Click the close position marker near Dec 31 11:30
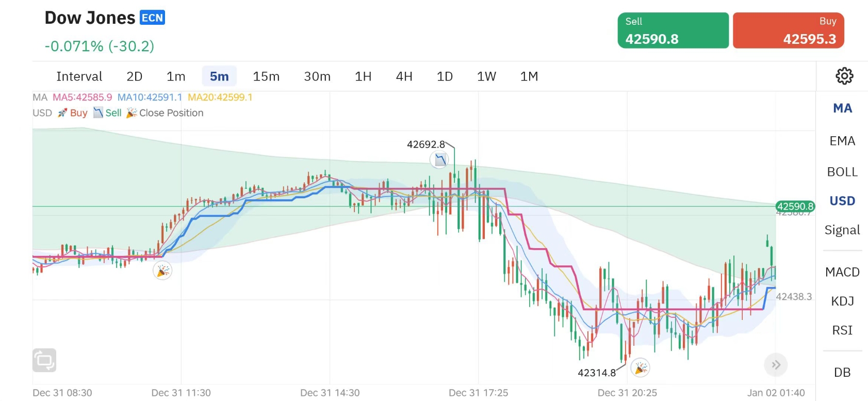This screenshot has width=868, height=401. coord(162,270)
